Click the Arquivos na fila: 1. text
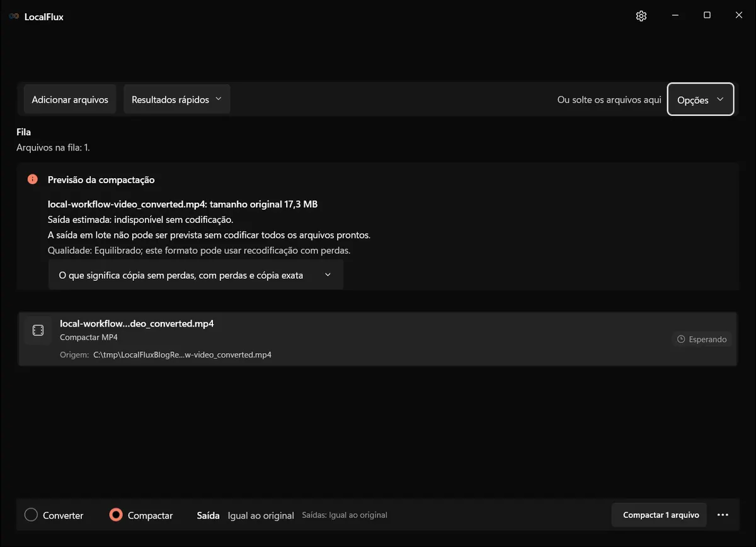 53,147
